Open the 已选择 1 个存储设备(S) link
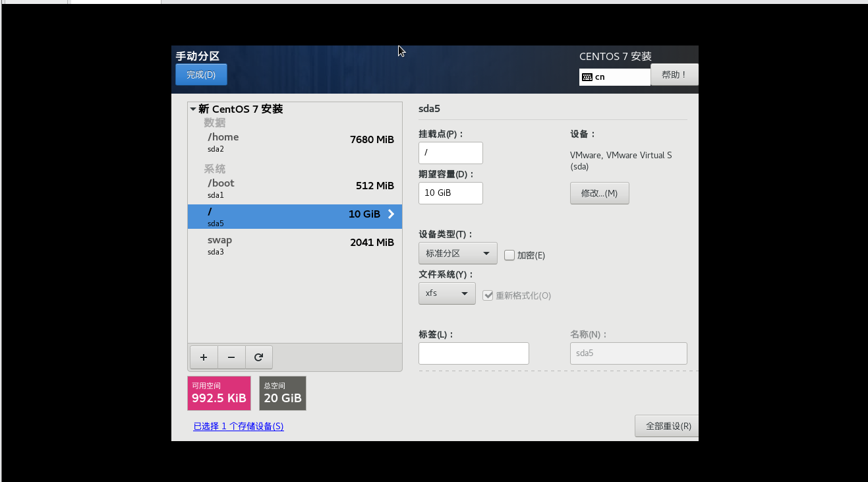 239,427
